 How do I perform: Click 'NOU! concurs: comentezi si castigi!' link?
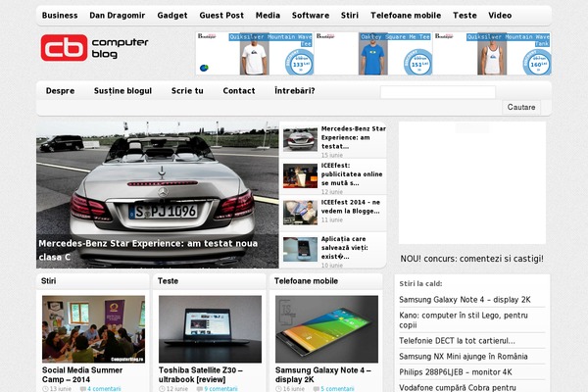(471, 259)
